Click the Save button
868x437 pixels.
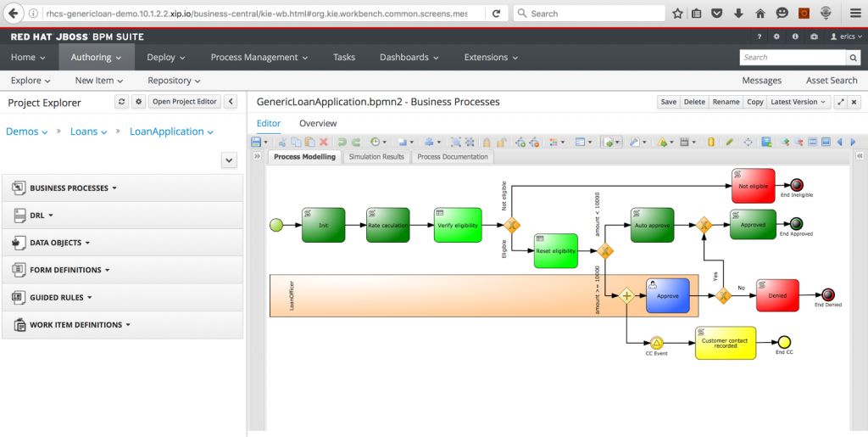[668, 102]
